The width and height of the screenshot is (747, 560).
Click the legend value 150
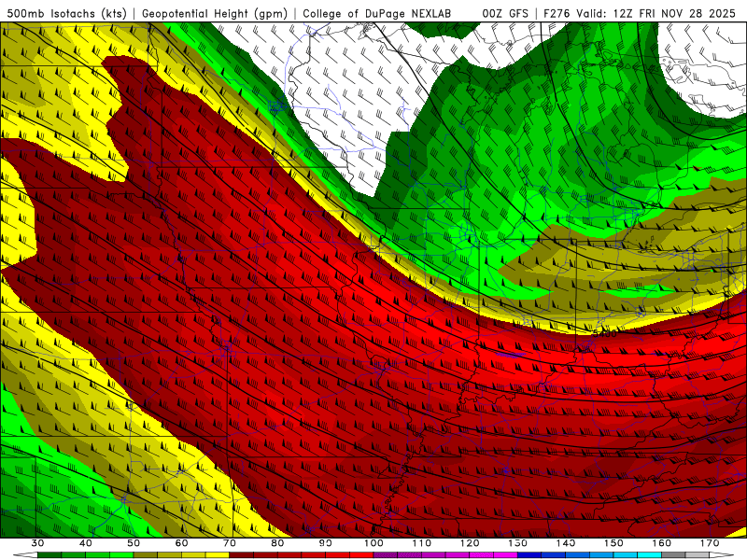tap(614, 543)
